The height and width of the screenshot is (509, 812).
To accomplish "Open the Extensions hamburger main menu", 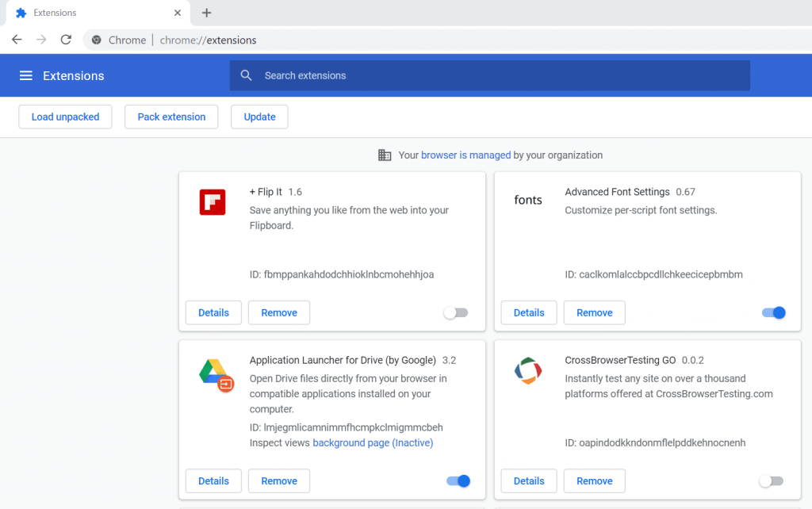I will pyautogui.click(x=26, y=75).
